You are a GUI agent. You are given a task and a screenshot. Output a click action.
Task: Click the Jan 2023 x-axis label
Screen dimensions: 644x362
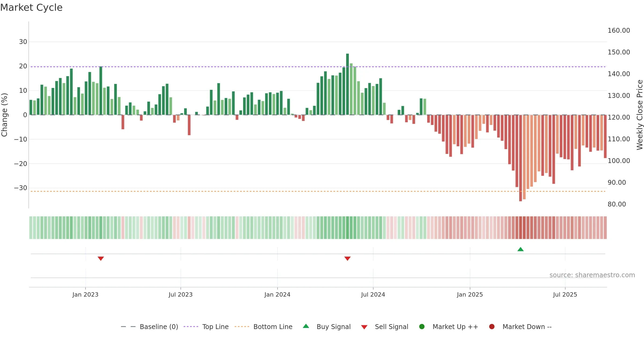click(85, 294)
